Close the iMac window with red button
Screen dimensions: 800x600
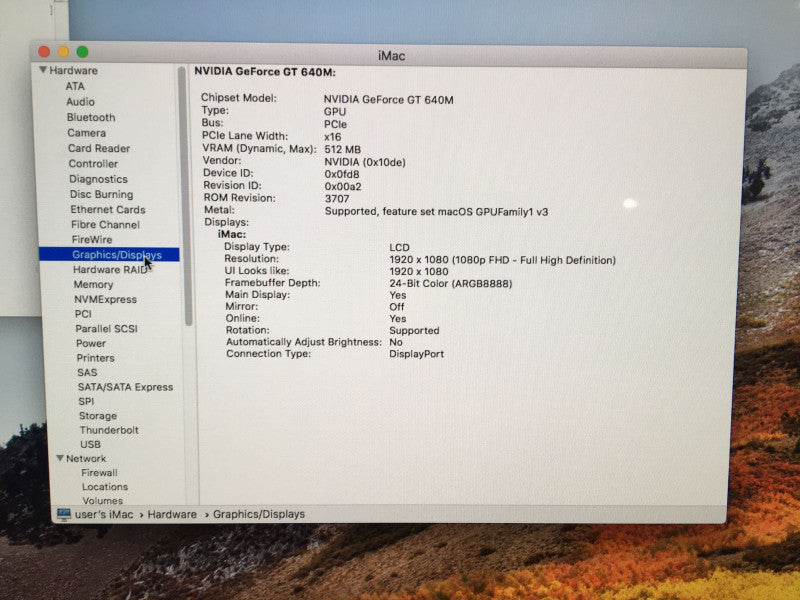[x=44, y=52]
